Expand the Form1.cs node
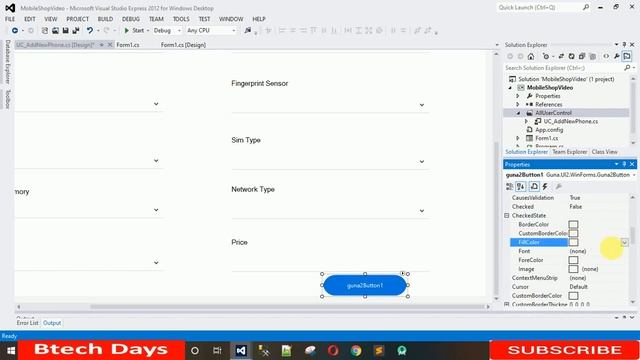Image resolution: width=640 pixels, height=360 pixels. pos(518,138)
